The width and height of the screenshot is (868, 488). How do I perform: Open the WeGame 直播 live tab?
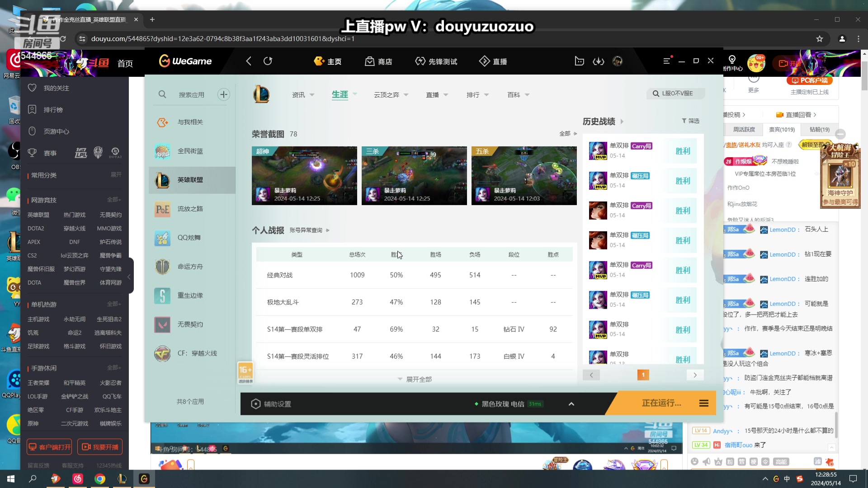(493, 61)
